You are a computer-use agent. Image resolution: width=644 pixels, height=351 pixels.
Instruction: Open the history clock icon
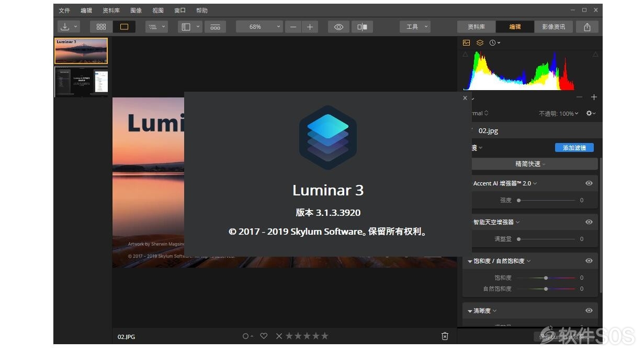pyautogui.click(x=492, y=42)
